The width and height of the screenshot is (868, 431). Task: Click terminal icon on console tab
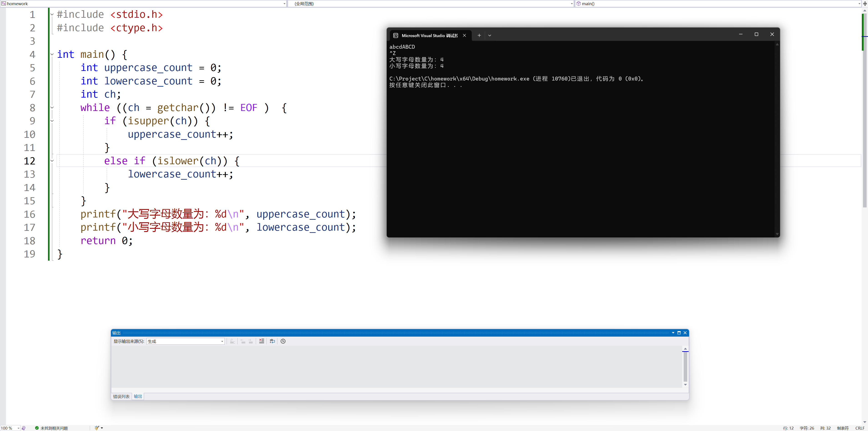click(396, 35)
